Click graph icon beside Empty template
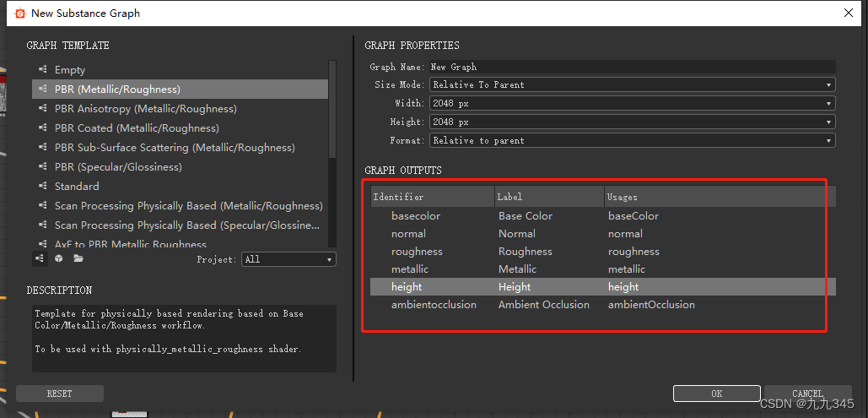The height and width of the screenshot is (418, 868). pos(42,70)
